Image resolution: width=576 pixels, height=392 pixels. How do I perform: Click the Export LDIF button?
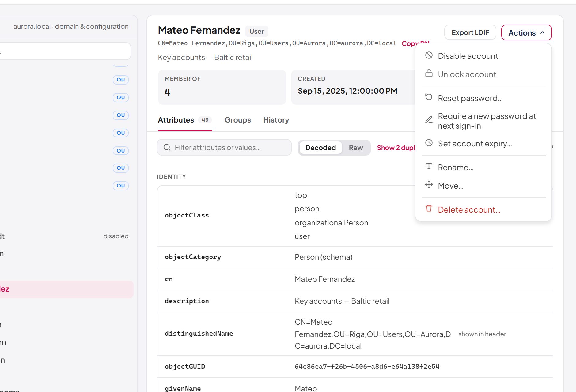pos(470,32)
